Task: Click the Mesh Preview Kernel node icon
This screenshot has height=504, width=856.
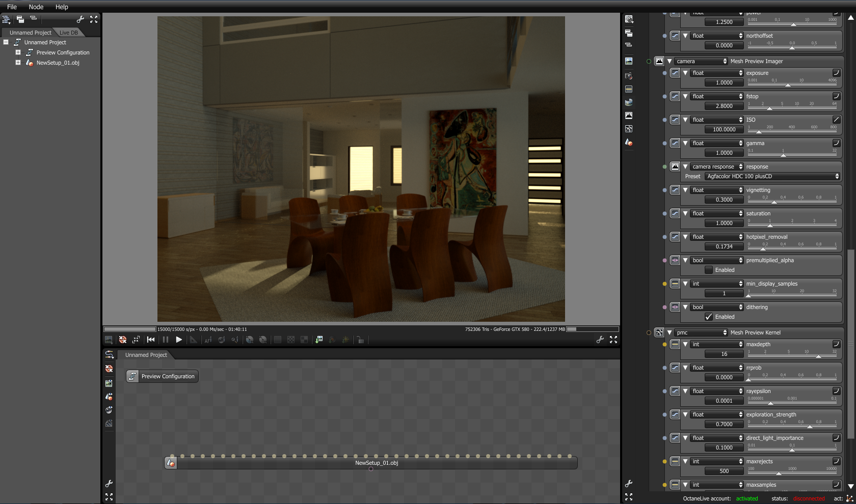Action: point(659,332)
